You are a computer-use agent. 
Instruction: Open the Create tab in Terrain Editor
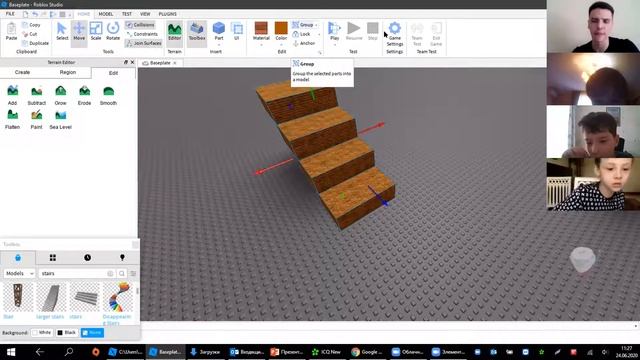pos(22,72)
